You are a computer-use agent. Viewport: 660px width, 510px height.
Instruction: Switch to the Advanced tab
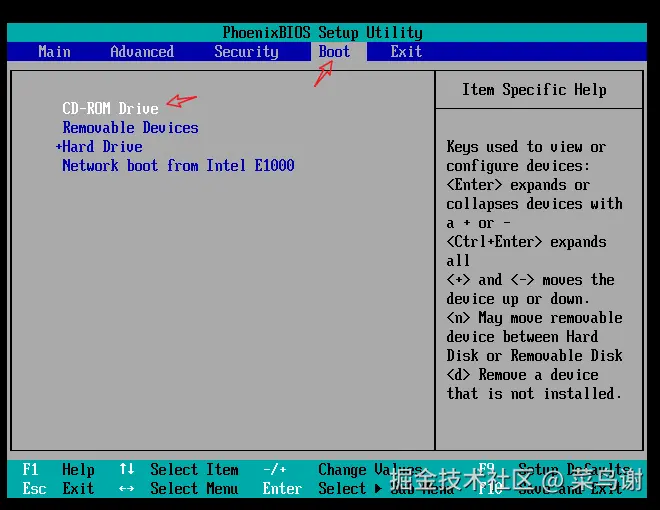[x=142, y=51]
